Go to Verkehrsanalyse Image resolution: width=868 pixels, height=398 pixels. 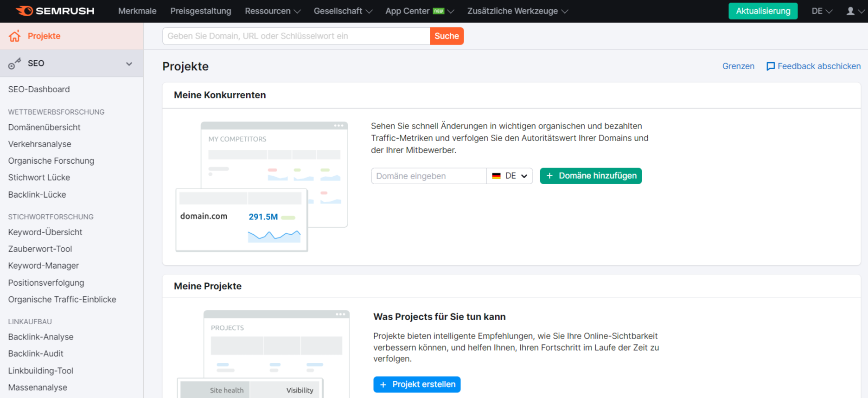(x=39, y=144)
